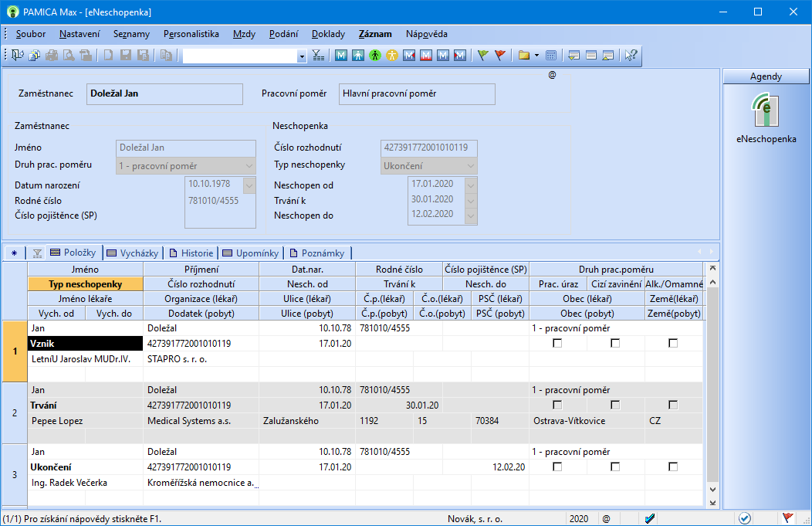Click the red M toolbar icon

(426, 55)
